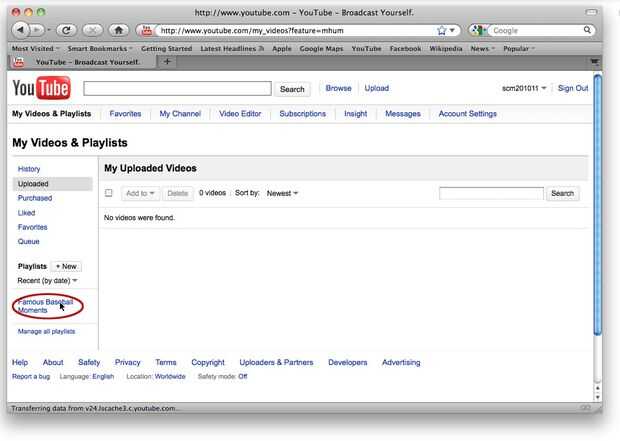Click the Google search box in toolbar
The width and height of the screenshot is (620, 441).
tap(536, 30)
